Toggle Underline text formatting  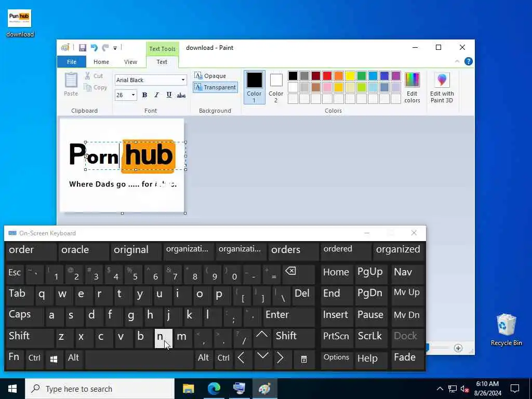click(169, 95)
